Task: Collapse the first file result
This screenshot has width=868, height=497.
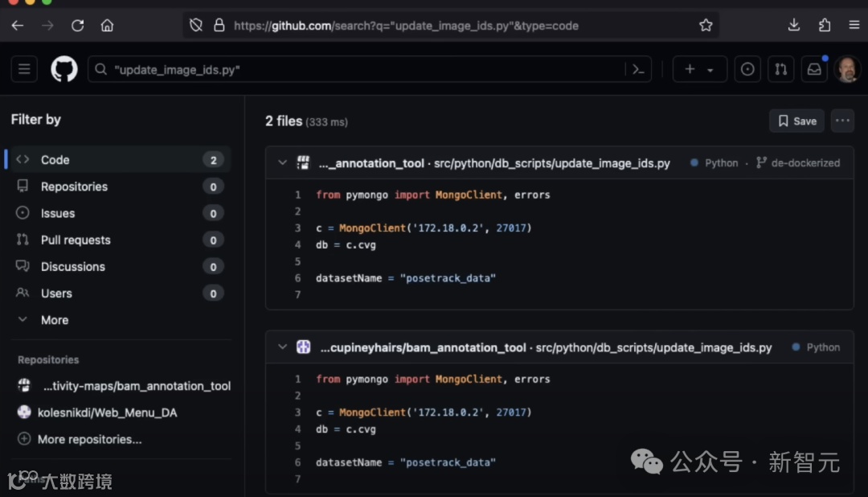Action: pos(282,163)
